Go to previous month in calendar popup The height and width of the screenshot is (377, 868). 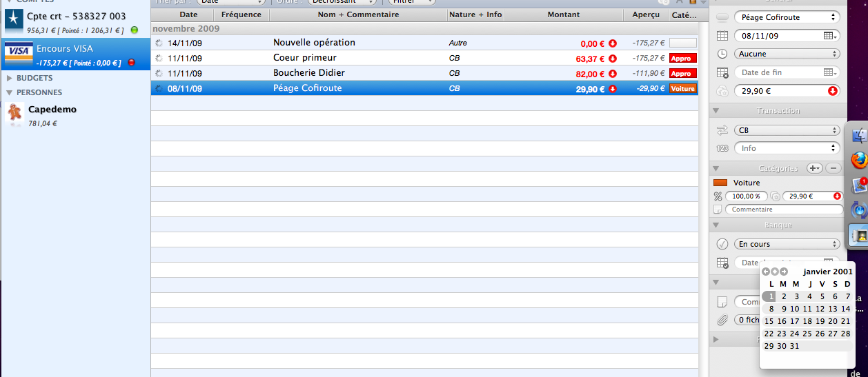pos(766,272)
